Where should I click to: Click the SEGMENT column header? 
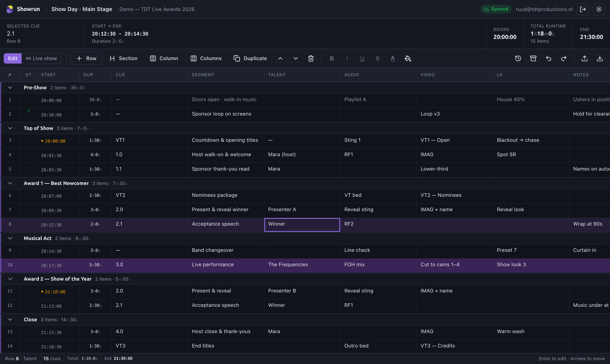coord(226,75)
